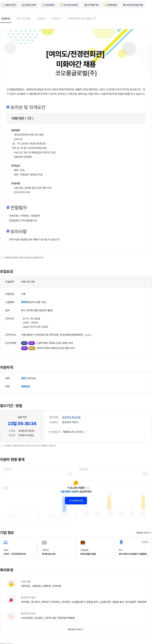The height and width of the screenshot is (644, 152).
Task: Click the 연금·보험 benefit icon
Action: (11, 584)
